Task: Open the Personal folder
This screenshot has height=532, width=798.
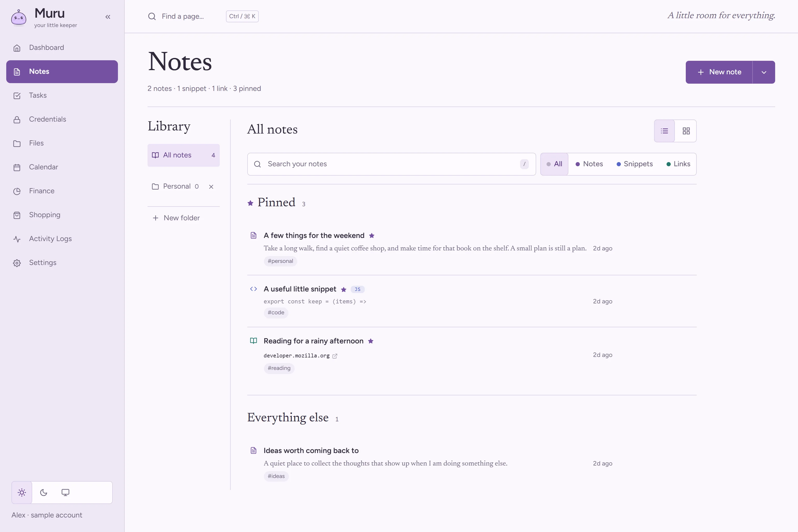Action: point(175,186)
